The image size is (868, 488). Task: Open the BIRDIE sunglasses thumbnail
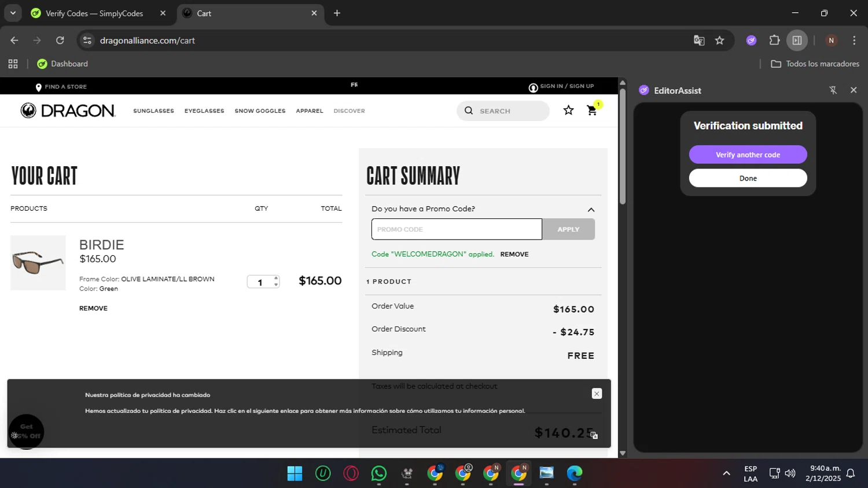pyautogui.click(x=38, y=263)
